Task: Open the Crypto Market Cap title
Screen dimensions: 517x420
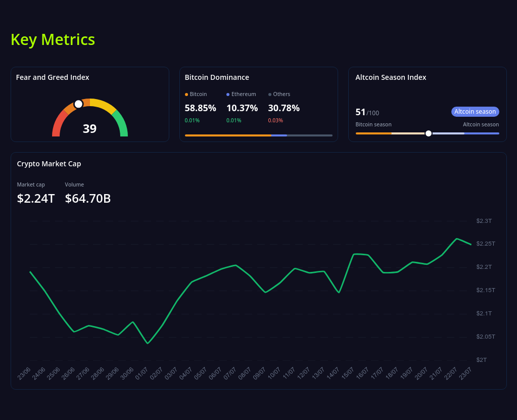Action: (49, 164)
